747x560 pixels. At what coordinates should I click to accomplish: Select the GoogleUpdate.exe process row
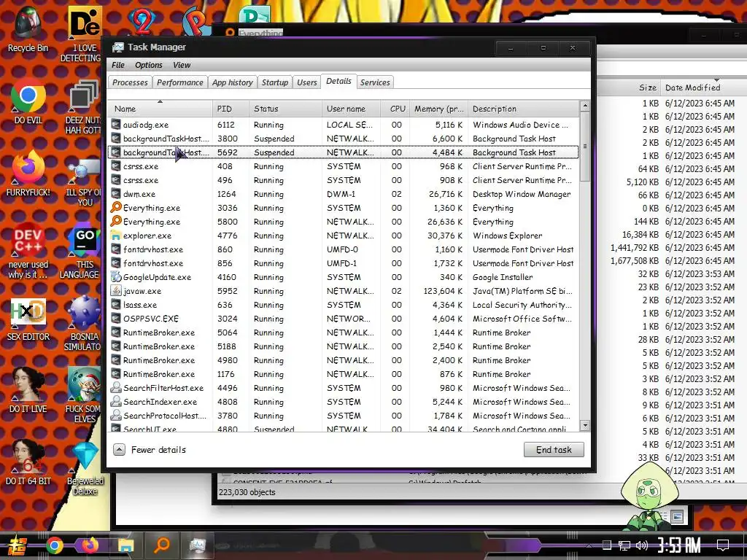(x=344, y=277)
